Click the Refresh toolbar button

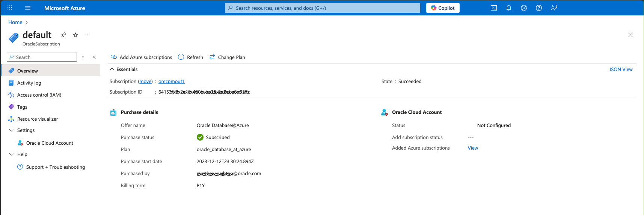(190, 57)
